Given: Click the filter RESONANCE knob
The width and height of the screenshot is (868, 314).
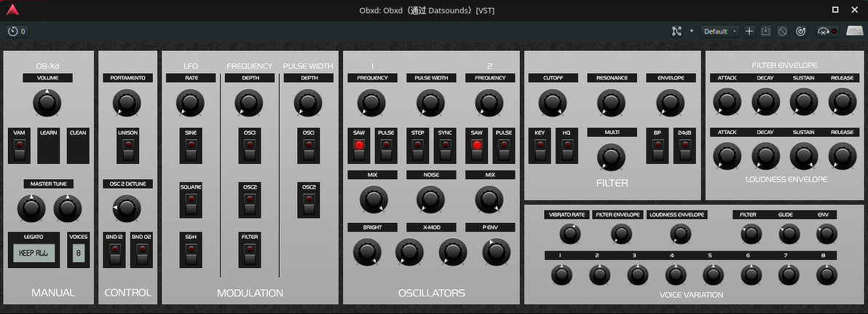Looking at the screenshot, I should [x=611, y=103].
